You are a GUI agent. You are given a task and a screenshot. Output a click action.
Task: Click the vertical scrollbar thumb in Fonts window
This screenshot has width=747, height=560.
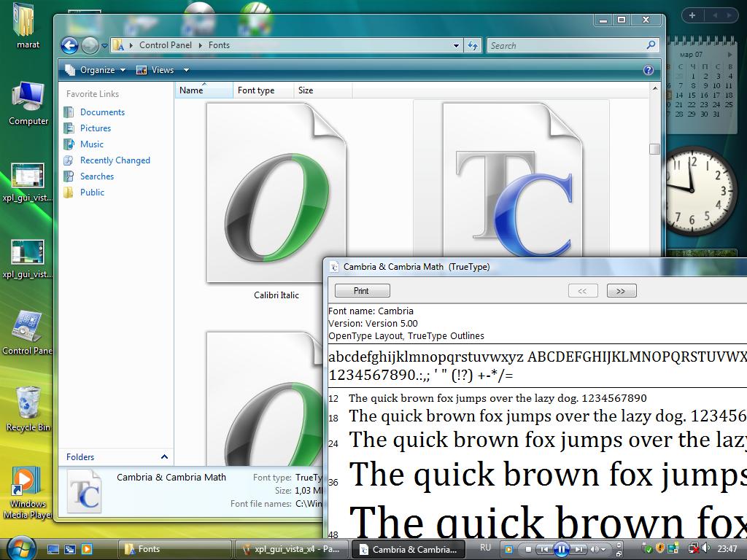pyautogui.click(x=654, y=149)
